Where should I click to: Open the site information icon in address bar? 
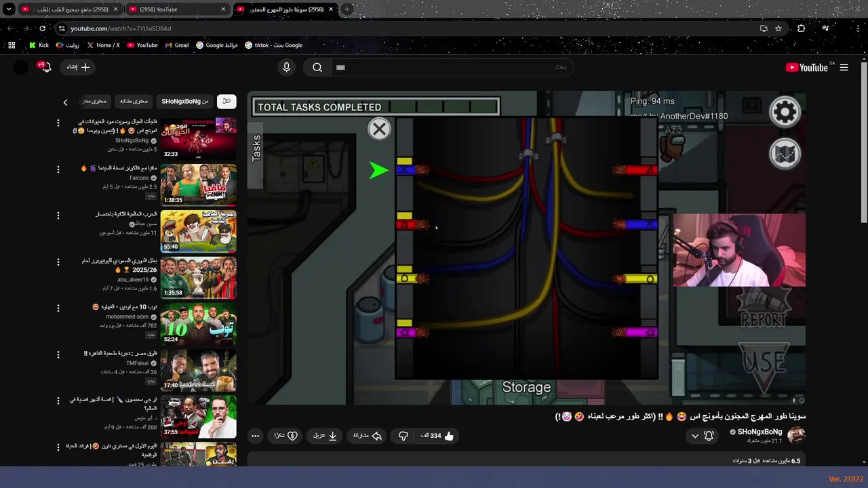(62, 28)
